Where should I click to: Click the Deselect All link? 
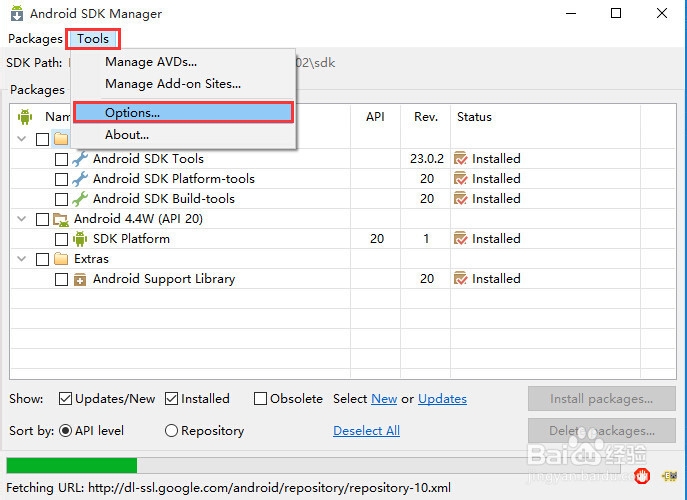(366, 431)
